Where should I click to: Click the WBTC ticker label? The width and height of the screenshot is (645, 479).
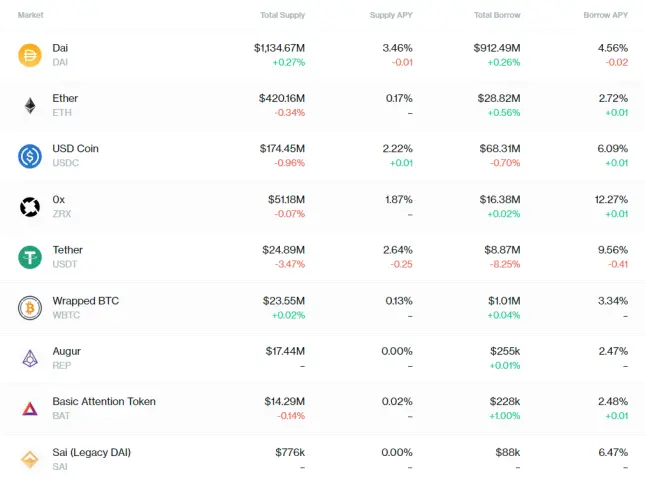coord(66,315)
